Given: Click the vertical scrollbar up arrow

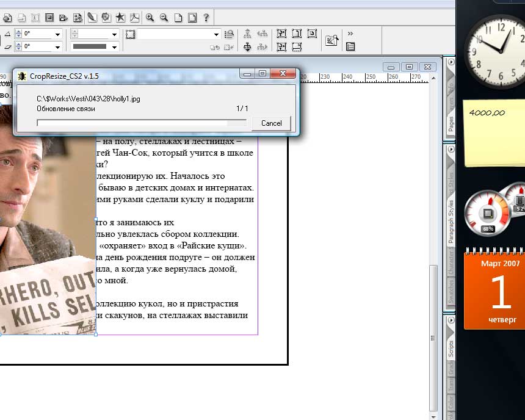Looking at the screenshot, I should [x=433, y=78].
